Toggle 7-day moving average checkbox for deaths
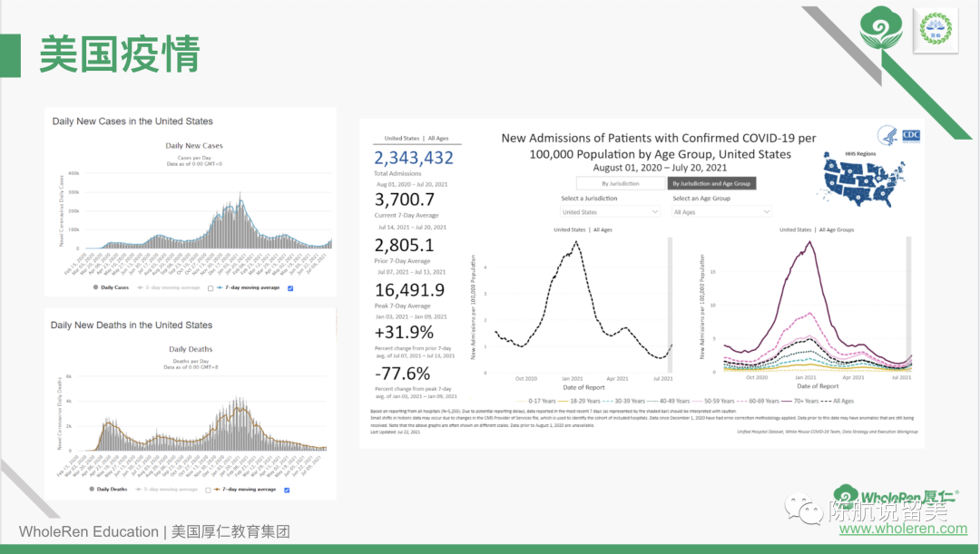 click(x=287, y=490)
